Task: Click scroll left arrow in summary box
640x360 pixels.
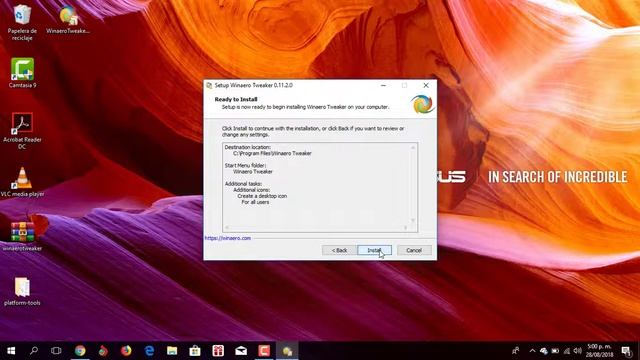Action: (x=227, y=228)
